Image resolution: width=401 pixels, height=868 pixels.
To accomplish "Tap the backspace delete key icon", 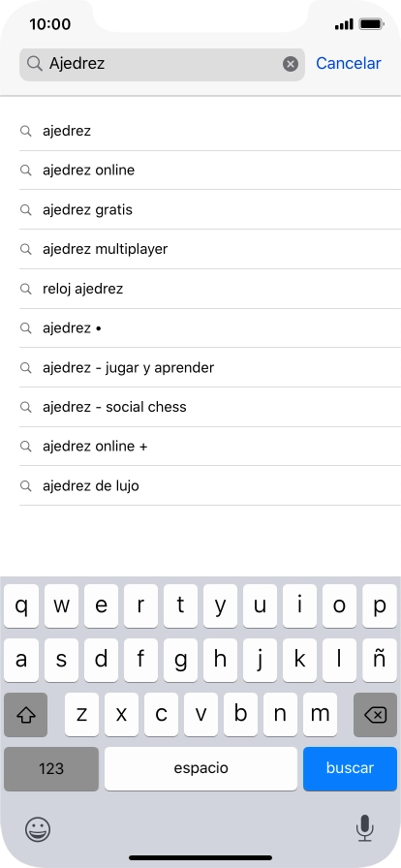I will (x=375, y=715).
